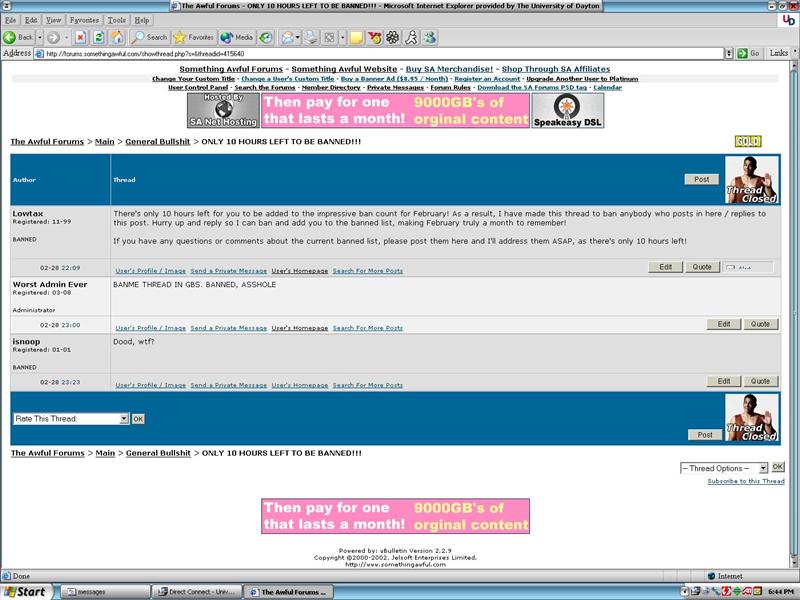Click the AIM running man icon
This screenshot has height=600, width=800.
coord(411,37)
